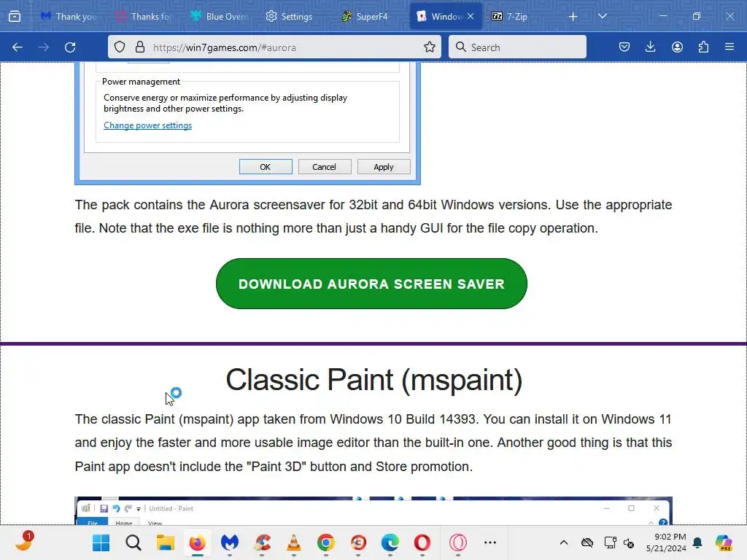Screen dimensions: 747x560
Task: Click the Search box
Action: click(x=517, y=47)
